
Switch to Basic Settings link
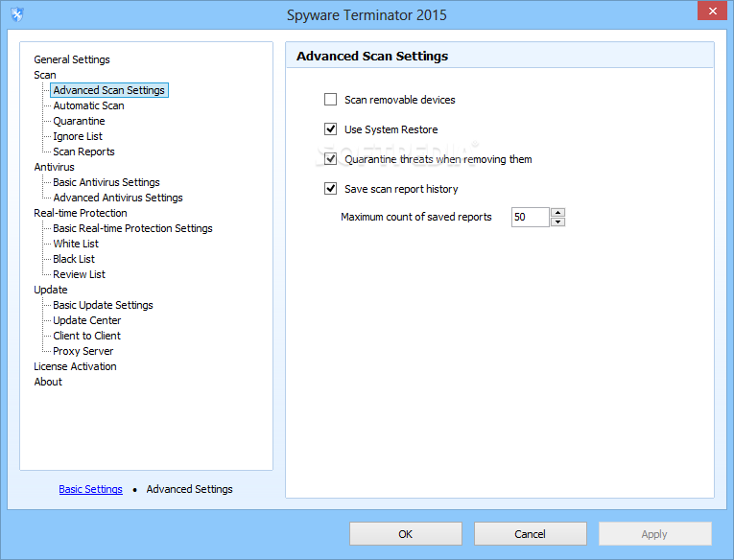91,489
